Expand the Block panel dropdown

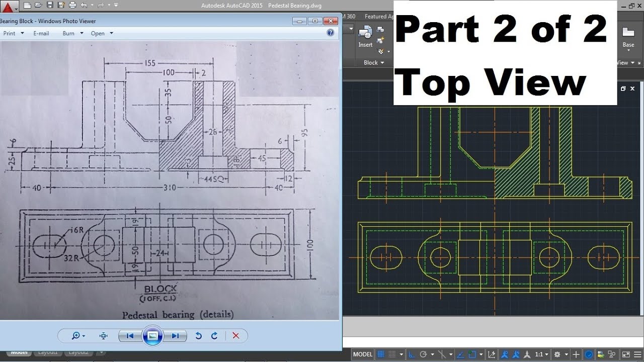pyautogui.click(x=374, y=63)
